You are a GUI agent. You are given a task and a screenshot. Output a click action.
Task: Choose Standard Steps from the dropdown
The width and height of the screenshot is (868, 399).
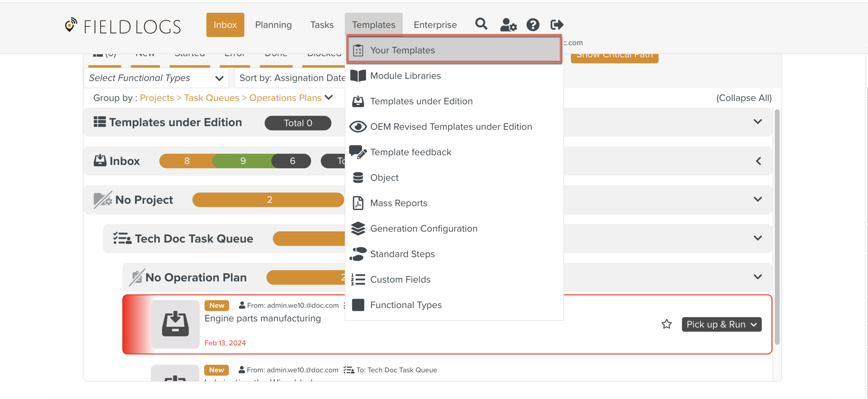tap(402, 254)
